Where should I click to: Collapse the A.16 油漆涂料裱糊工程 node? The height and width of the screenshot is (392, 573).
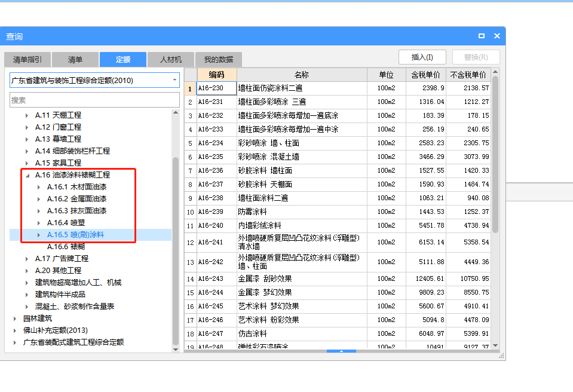27,175
